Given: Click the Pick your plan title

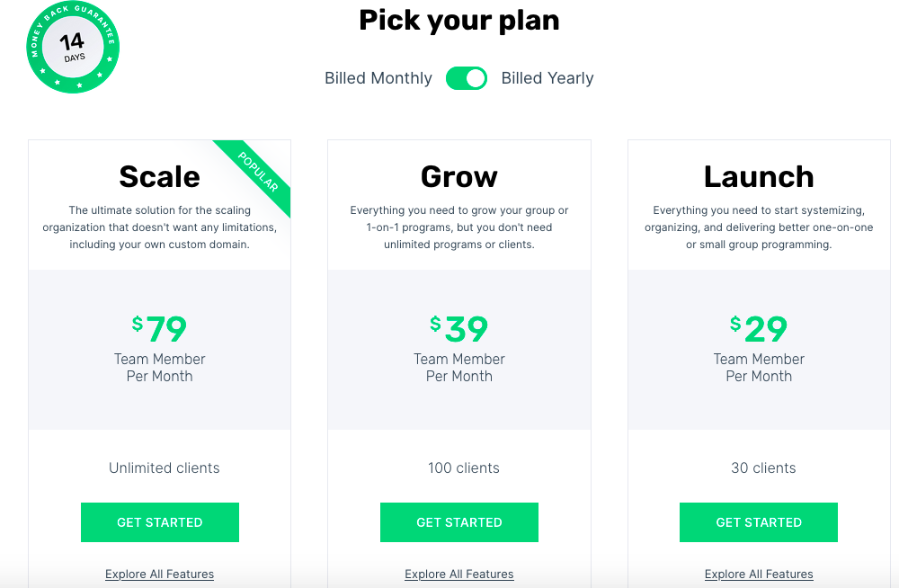Looking at the screenshot, I should coord(459,20).
